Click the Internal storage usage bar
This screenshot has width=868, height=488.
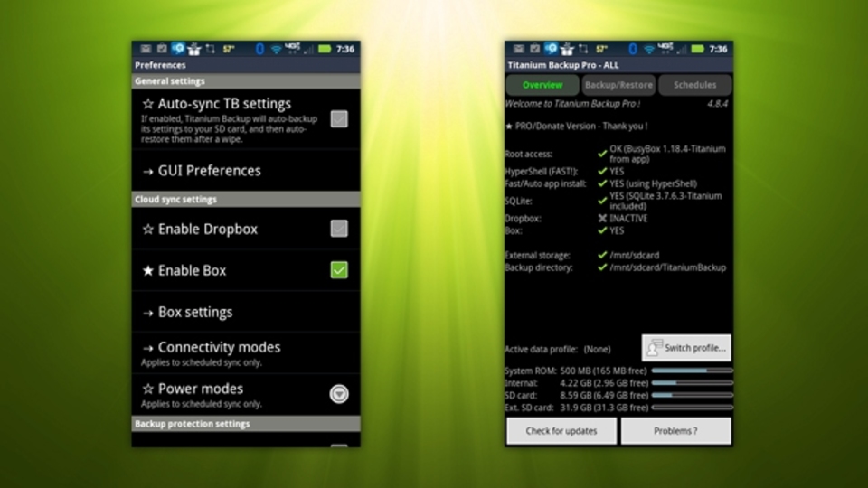[692, 383]
